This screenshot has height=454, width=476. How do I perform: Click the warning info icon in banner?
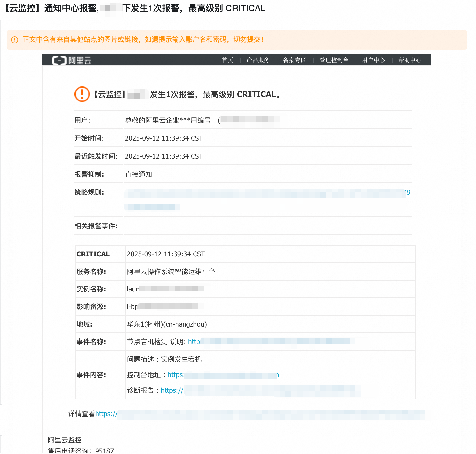click(x=15, y=40)
